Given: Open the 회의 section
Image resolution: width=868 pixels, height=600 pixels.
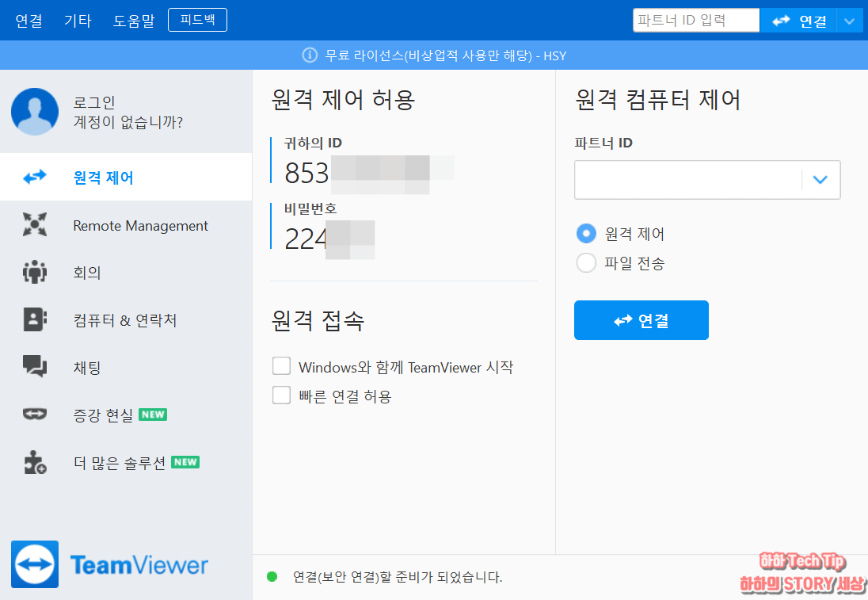Looking at the screenshot, I should (x=87, y=273).
